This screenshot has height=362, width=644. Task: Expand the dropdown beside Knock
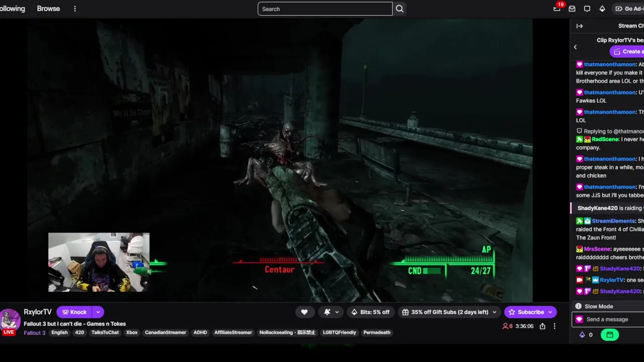point(98,312)
